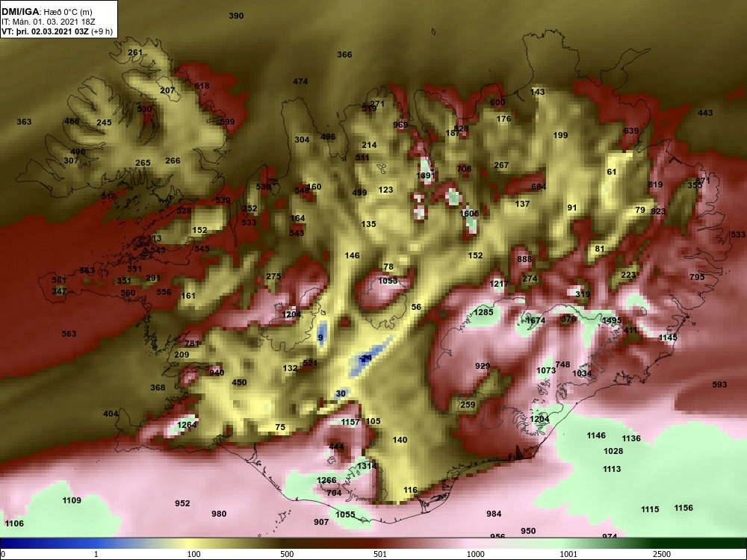Click the map value '969'
747x560 pixels.
click(x=400, y=125)
